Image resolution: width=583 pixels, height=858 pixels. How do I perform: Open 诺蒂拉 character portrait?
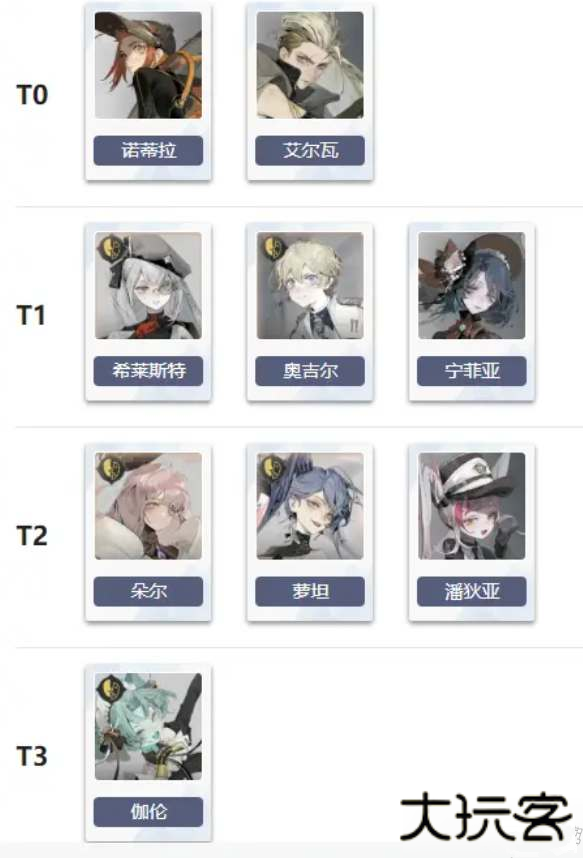click(148, 65)
